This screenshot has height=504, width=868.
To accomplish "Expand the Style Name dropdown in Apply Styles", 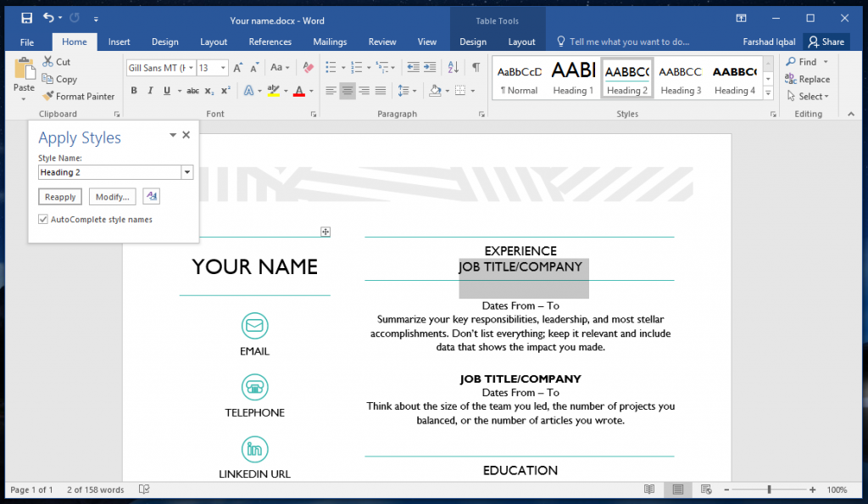I will (186, 171).
